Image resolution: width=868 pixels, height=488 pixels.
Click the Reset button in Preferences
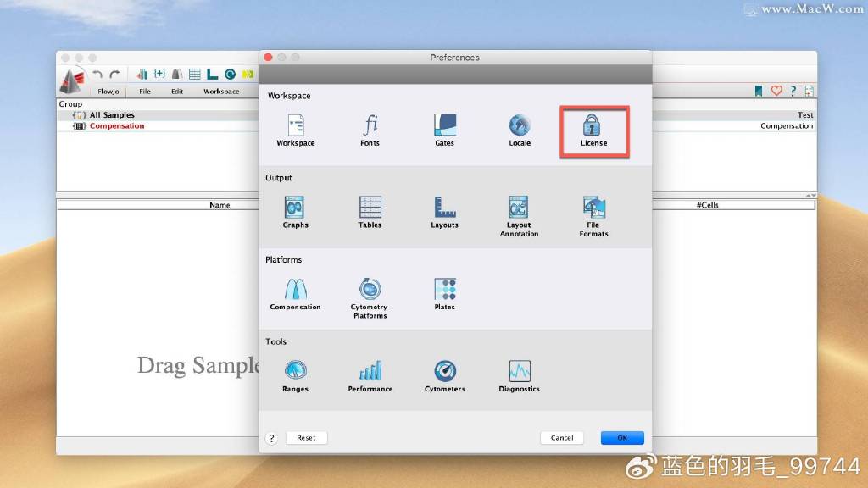(306, 438)
